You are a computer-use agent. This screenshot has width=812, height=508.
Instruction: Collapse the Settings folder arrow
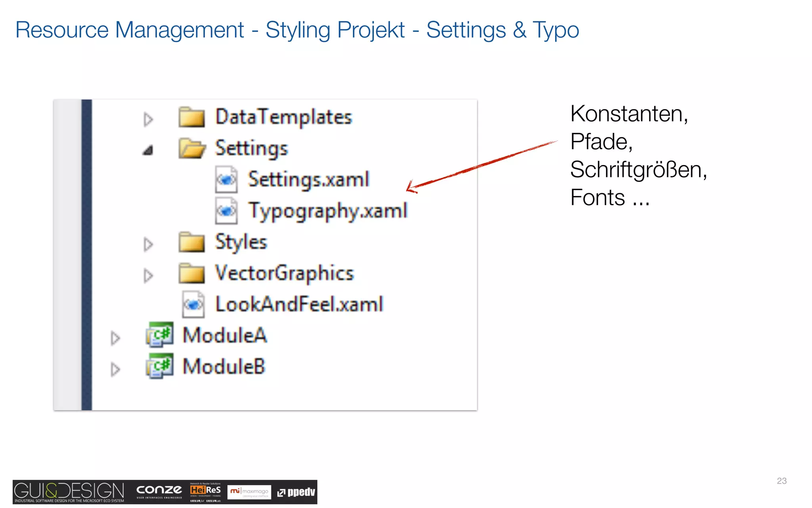pyautogui.click(x=148, y=150)
